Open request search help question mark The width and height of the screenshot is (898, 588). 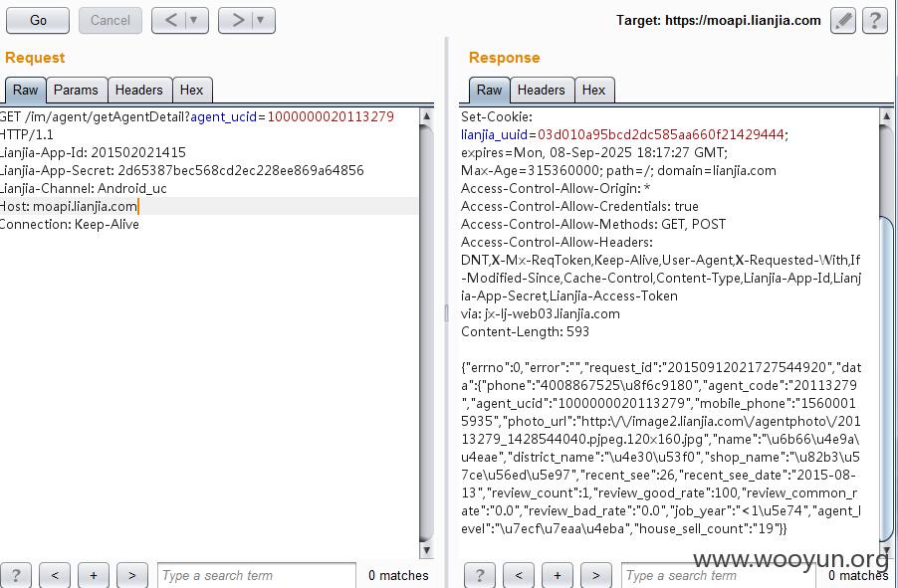coord(16,575)
